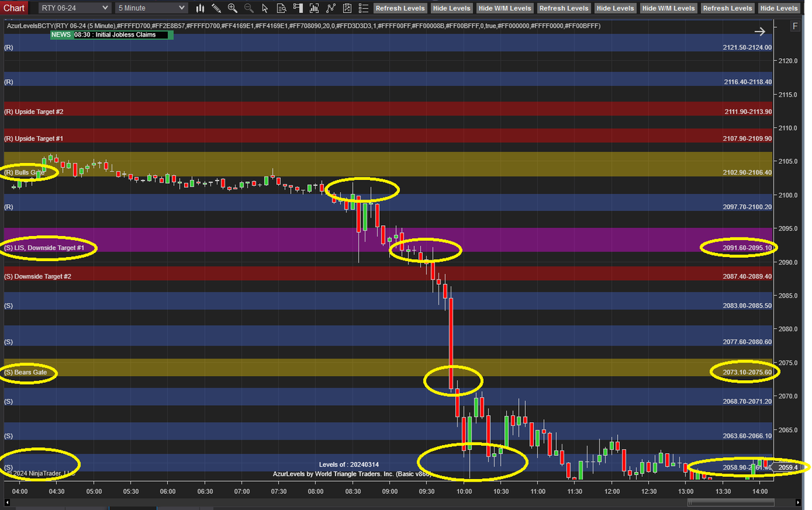Screen dimensions: 812x510
Task: Click the 2083.00-2085.50 range label
Action: pos(747,306)
